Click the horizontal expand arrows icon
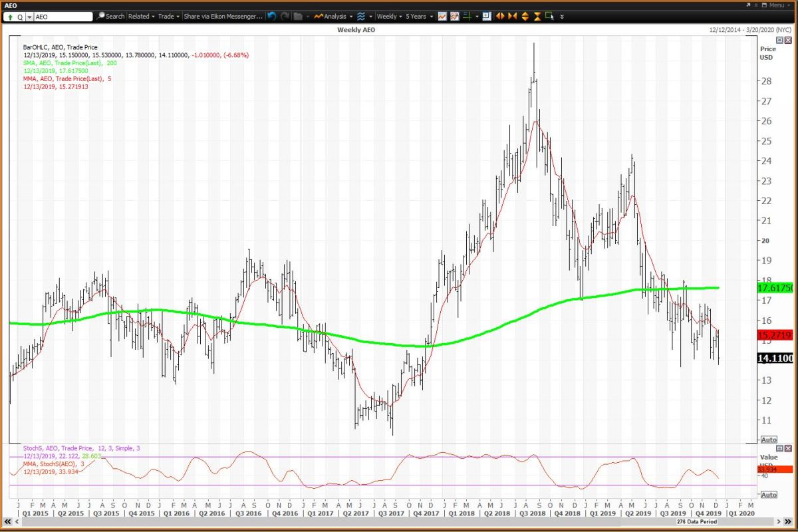Viewport: 798px width, 532px height. pyautogui.click(x=500, y=16)
